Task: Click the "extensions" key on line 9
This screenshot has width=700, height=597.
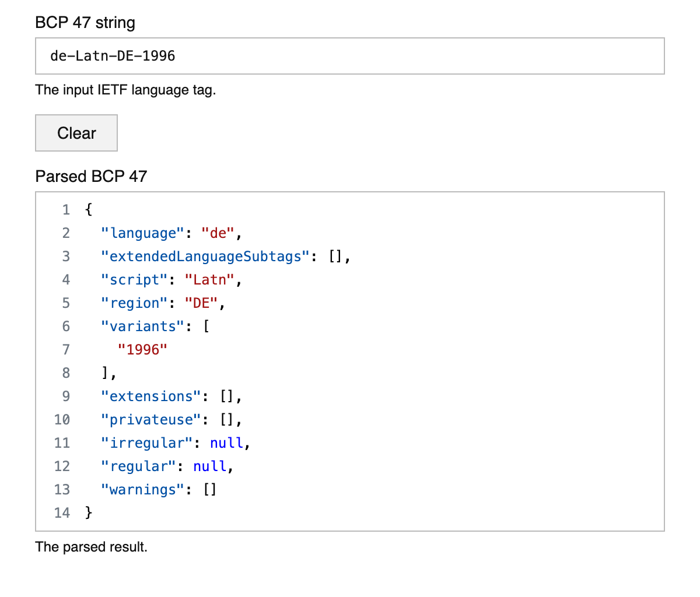Action: click(152, 396)
